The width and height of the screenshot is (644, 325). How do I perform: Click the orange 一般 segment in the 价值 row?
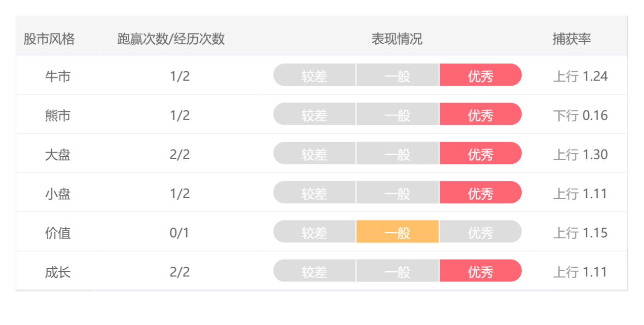pyautogui.click(x=398, y=232)
